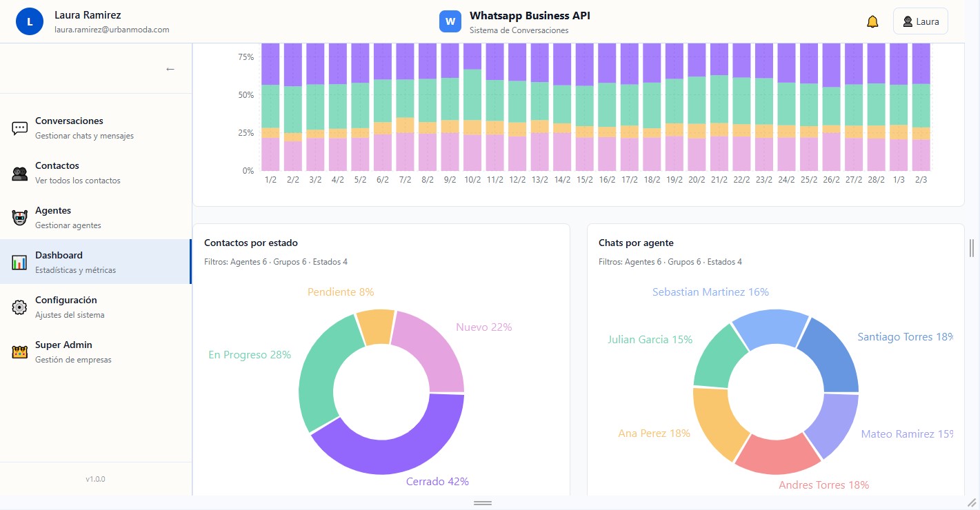The image size is (980, 510).
Task: Click the 'Ana Perez 18%' label
Action: click(654, 433)
